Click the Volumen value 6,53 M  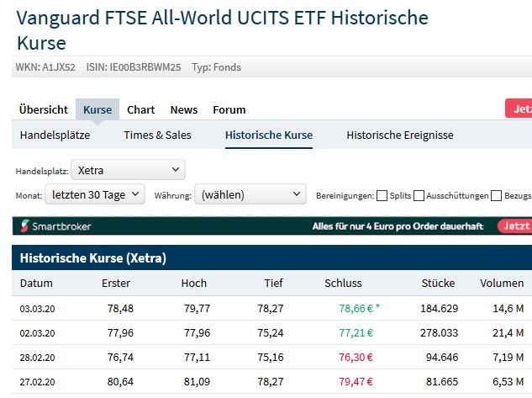508,382
